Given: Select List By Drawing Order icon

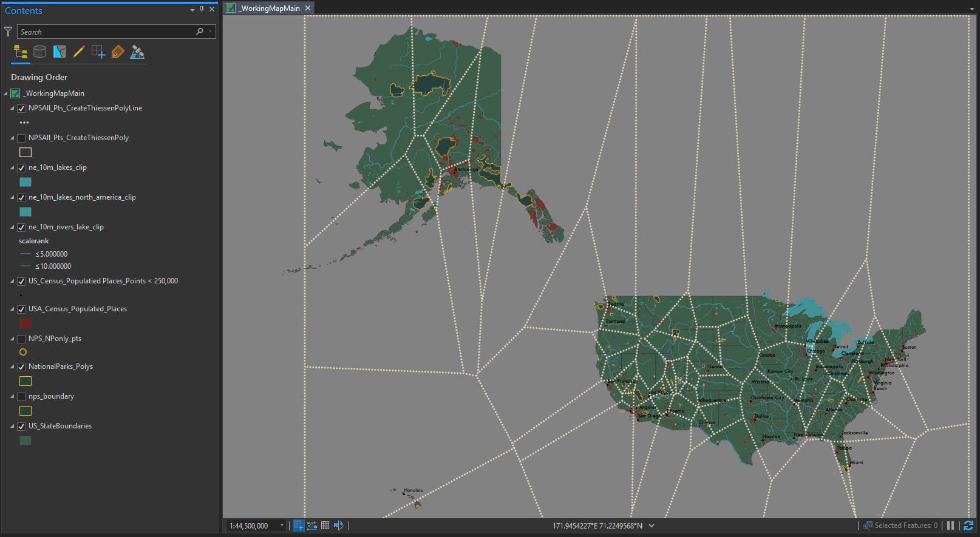Looking at the screenshot, I should tap(21, 52).
